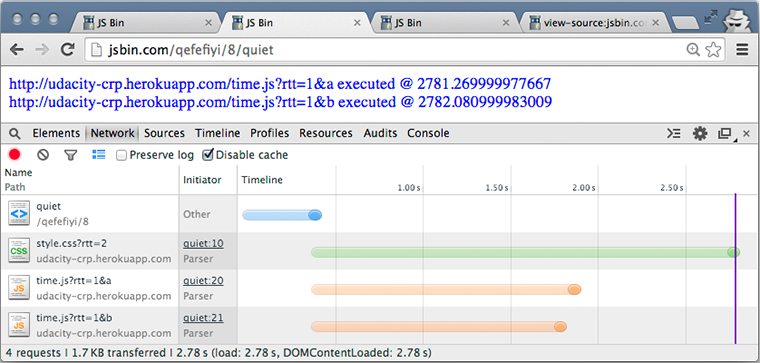Toggle the network filter funnel icon
Viewport: 760px width, 363px height.
click(x=71, y=155)
